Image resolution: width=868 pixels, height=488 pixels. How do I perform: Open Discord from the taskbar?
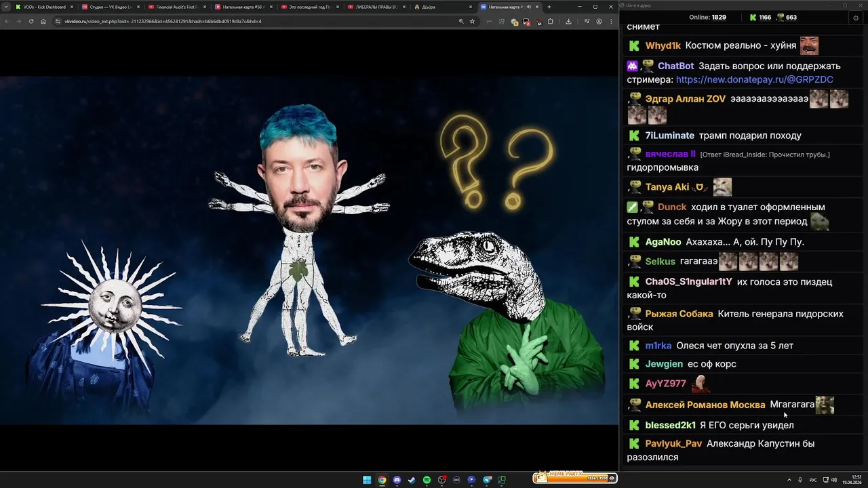[397, 480]
